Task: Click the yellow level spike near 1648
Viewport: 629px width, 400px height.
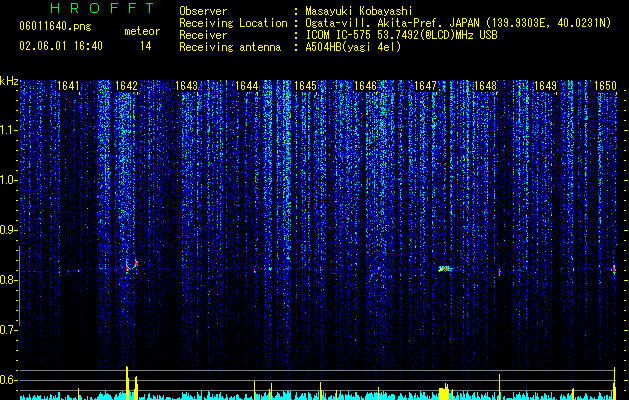Action: 499,387
